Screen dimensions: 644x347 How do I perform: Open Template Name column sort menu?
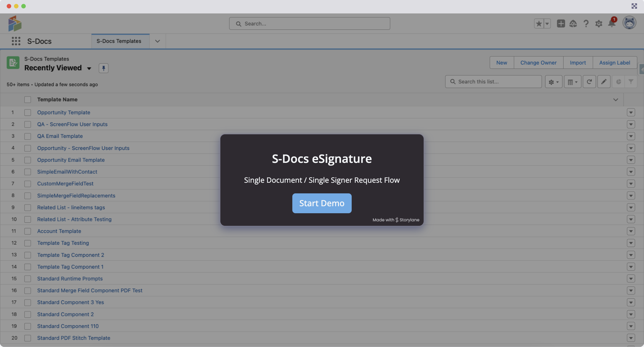(x=615, y=100)
